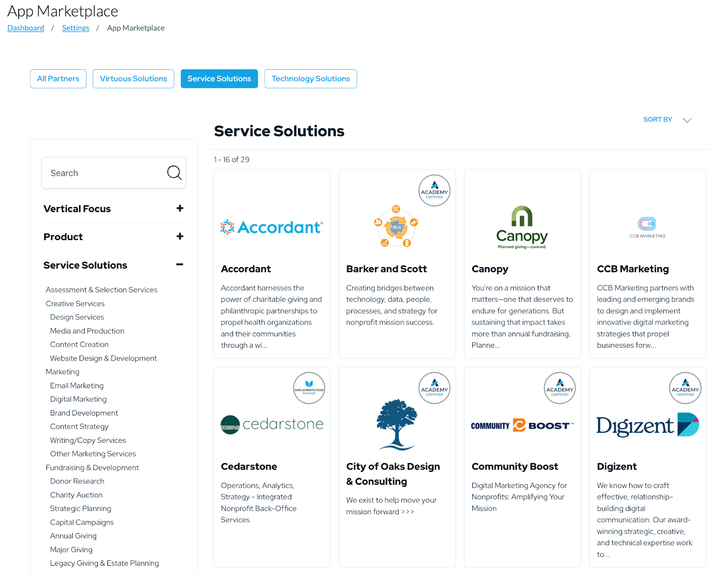Click Academy Certified badge on City of Oaks
This screenshot has height=573, width=728.
tap(435, 388)
